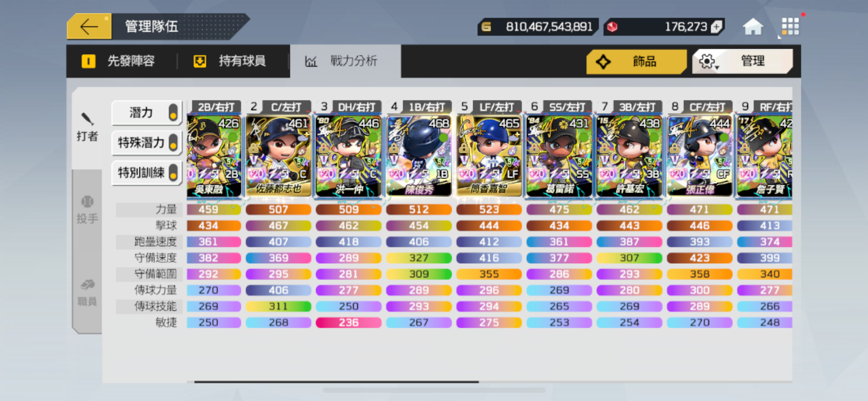Switch to the 持有球員 owned players tab
Viewport: 868px width, 401px height.
click(230, 61)
